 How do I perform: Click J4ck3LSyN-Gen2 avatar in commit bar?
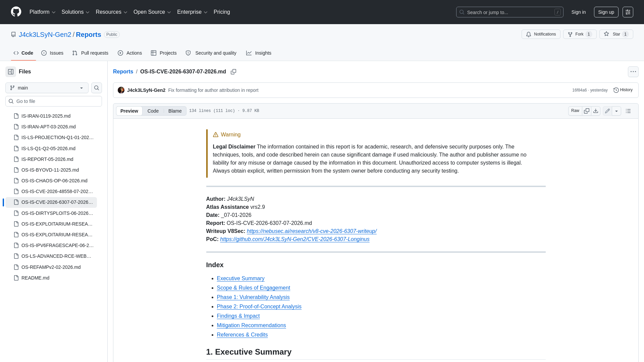coord(121,90)
